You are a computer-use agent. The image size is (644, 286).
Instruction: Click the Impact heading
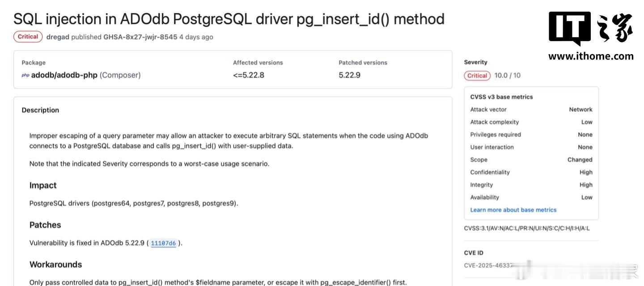(43, 186)
